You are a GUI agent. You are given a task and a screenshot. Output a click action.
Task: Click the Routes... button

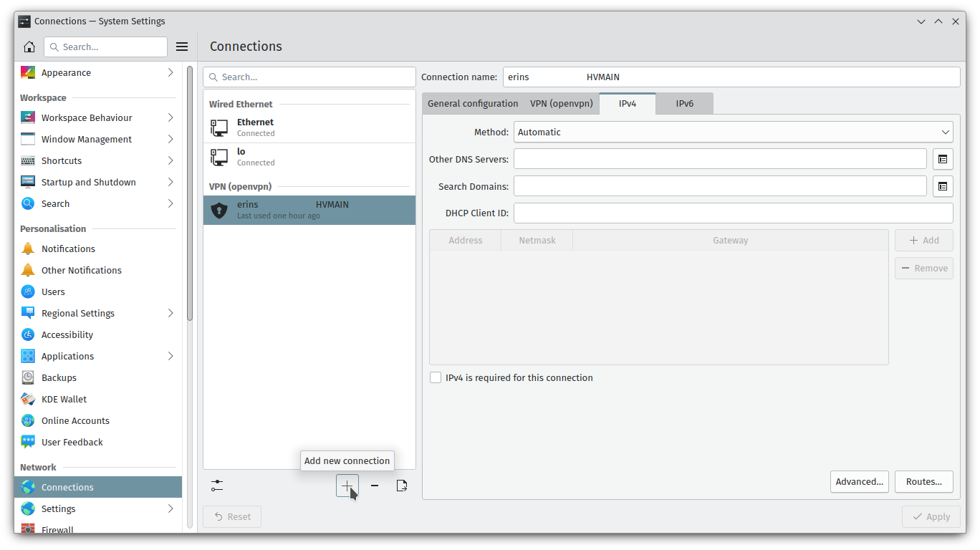923,481
